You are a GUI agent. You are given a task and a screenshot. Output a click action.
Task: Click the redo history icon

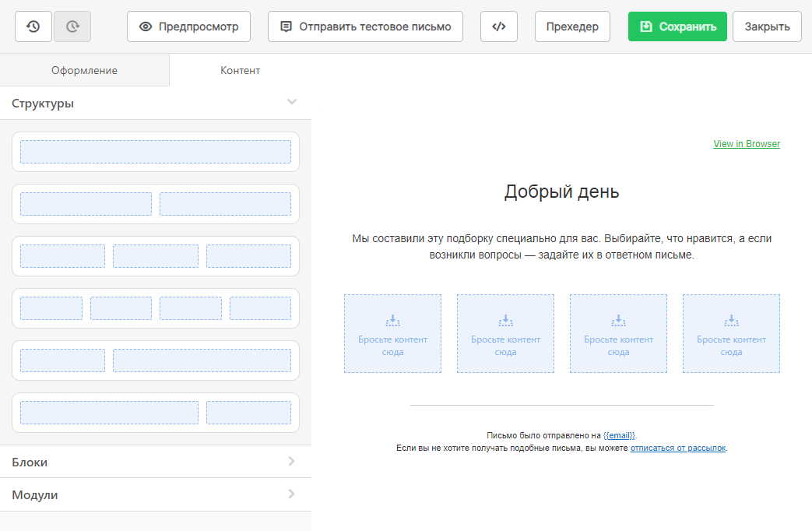[x=72, y=26]
